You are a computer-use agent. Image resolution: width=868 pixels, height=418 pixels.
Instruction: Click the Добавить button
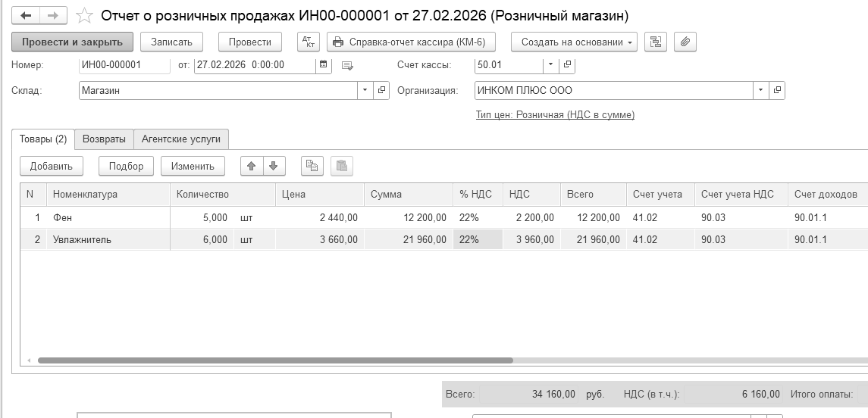[52, 166]
